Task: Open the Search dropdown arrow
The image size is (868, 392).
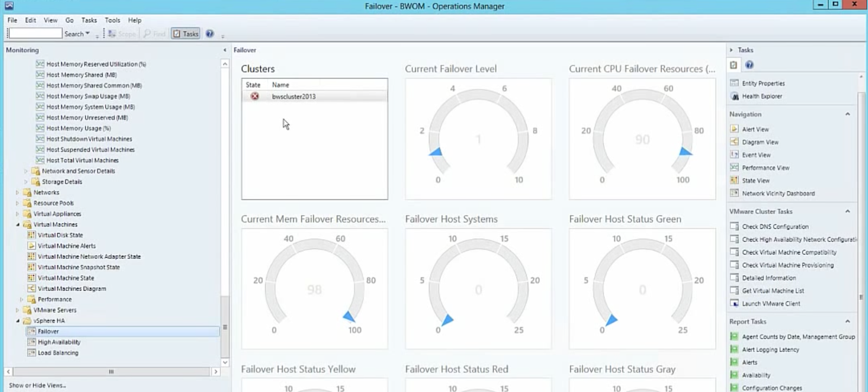Action: point(88,33)
